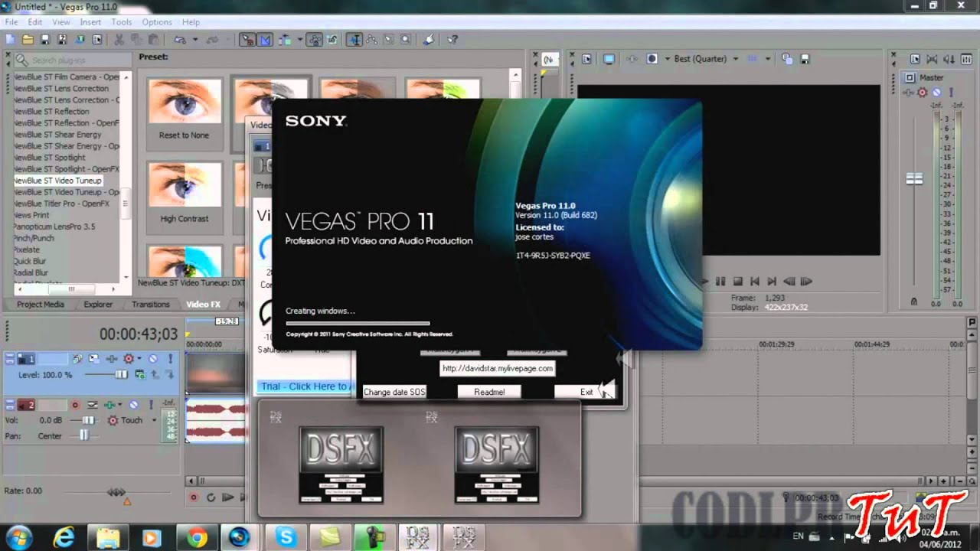This screenshot has height=551, width=980.
Task: Open audio Track FX dropdown arrow
Action: (120, 405)
